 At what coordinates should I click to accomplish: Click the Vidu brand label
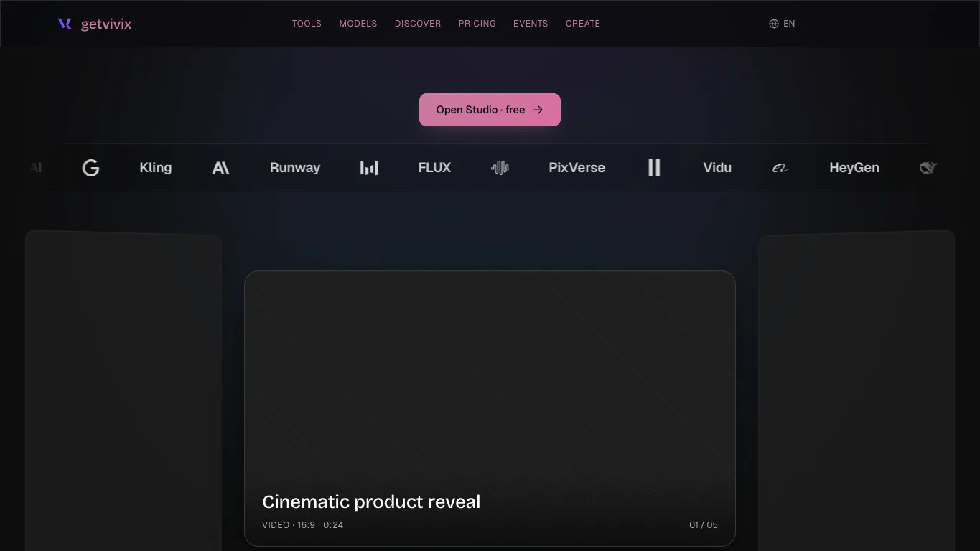tap(717, 168)
